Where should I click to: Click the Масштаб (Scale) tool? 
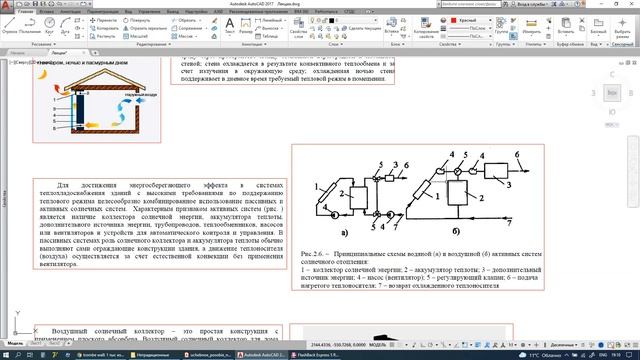(x=136, y=36)
